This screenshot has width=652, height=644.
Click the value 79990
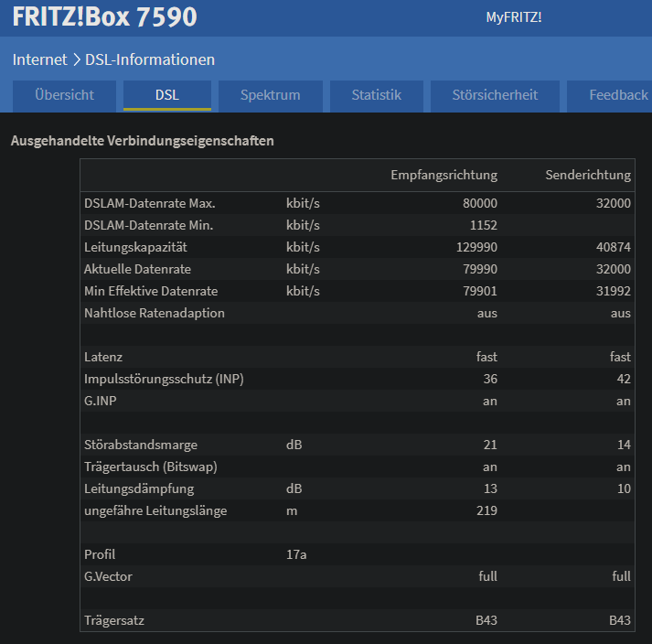480,270
